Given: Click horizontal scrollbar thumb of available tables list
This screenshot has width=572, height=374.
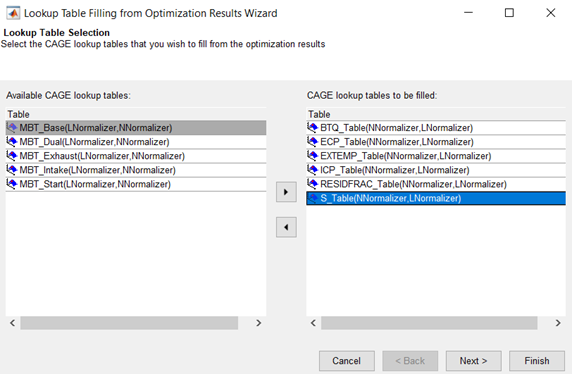Looking at the screenshot, I should tap(129, 323).
